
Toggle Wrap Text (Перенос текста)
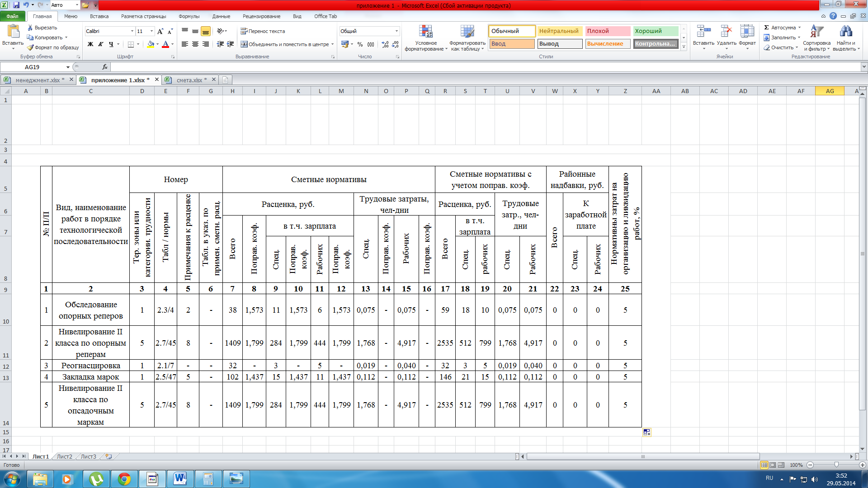click(x=263, y=31)
